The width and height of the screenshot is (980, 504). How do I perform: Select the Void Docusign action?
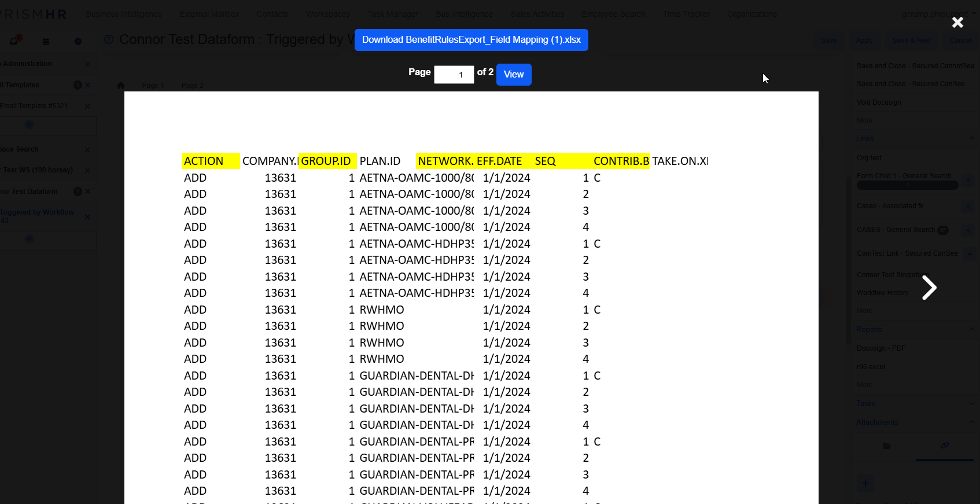(879, 102)
